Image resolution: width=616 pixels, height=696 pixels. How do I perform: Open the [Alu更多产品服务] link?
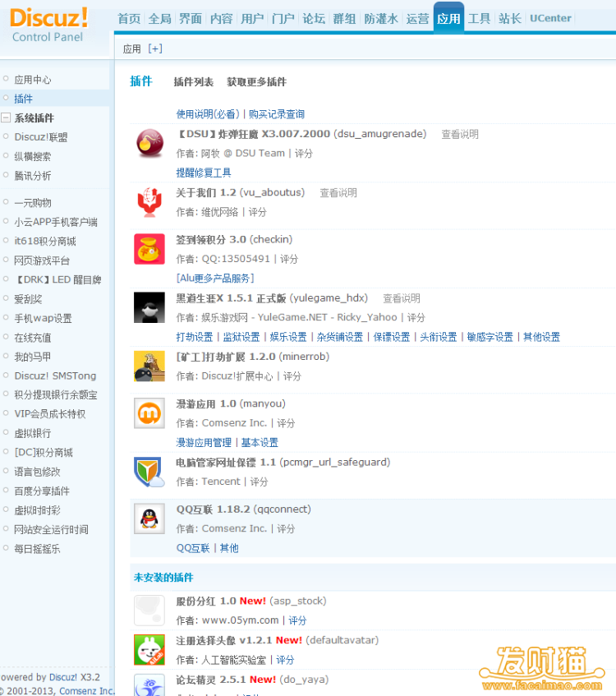pyautogui.click(x=215, y=279)
